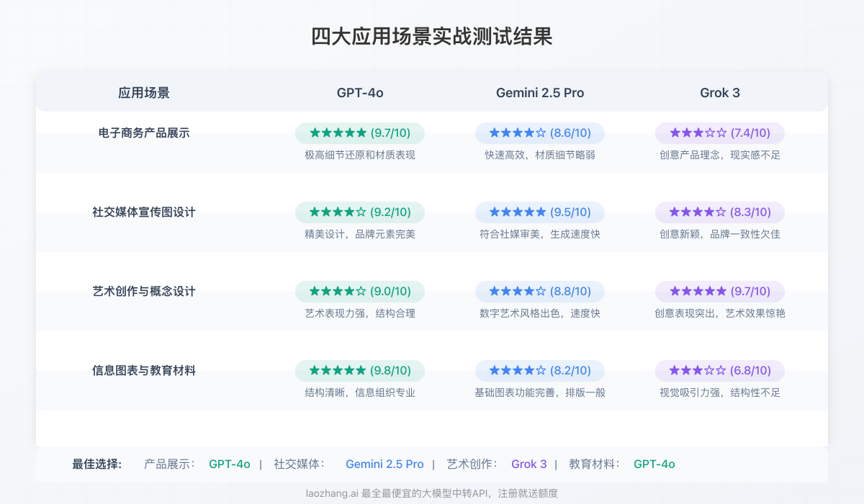Click the text 艺术表现力强，结构合理

(360, 313)
